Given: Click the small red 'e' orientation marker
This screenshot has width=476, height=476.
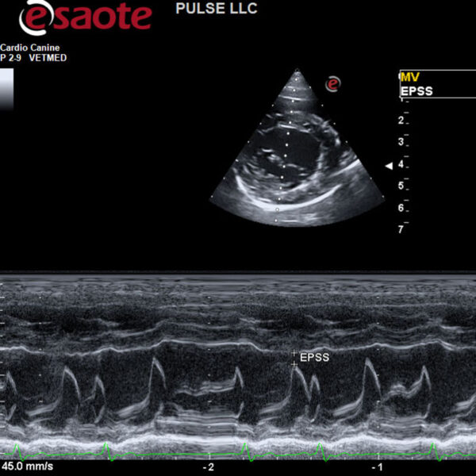Looking at the screenshot, I should tap(334, 83).
